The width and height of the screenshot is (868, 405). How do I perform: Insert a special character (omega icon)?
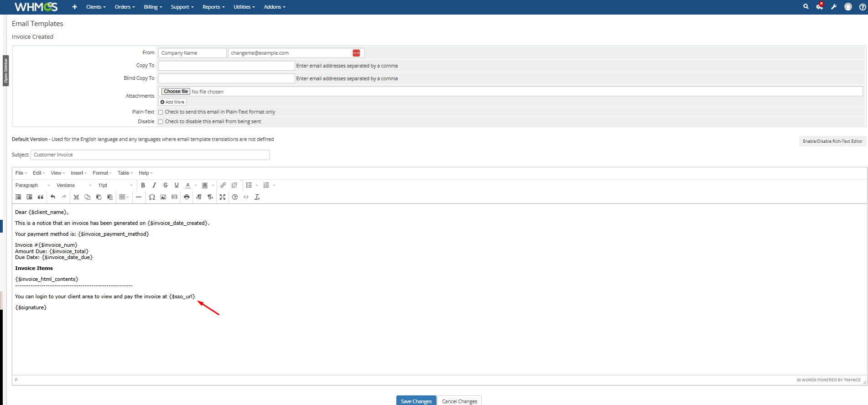point(152,197)
